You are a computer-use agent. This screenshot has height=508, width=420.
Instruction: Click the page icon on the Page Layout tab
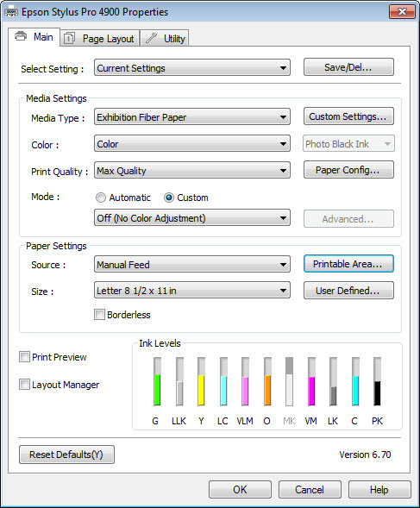[69, 38]
